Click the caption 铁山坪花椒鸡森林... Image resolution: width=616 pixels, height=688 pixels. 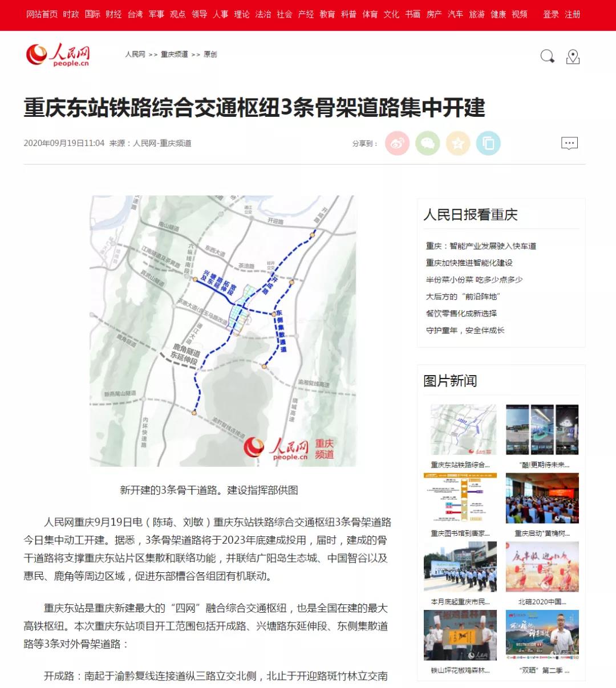pos(460,670)
